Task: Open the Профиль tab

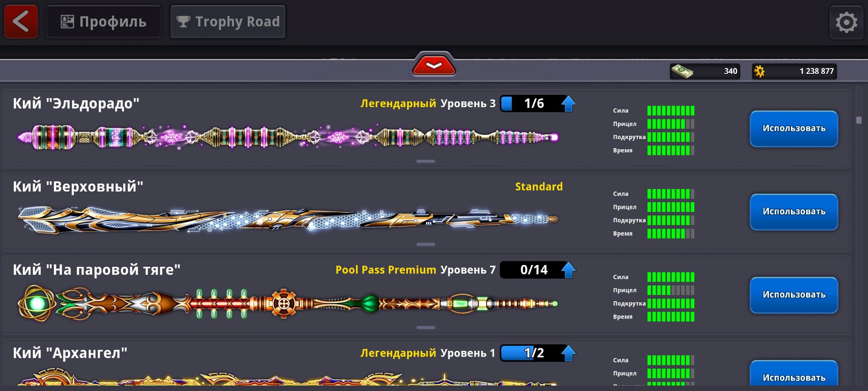Action: 103,22
